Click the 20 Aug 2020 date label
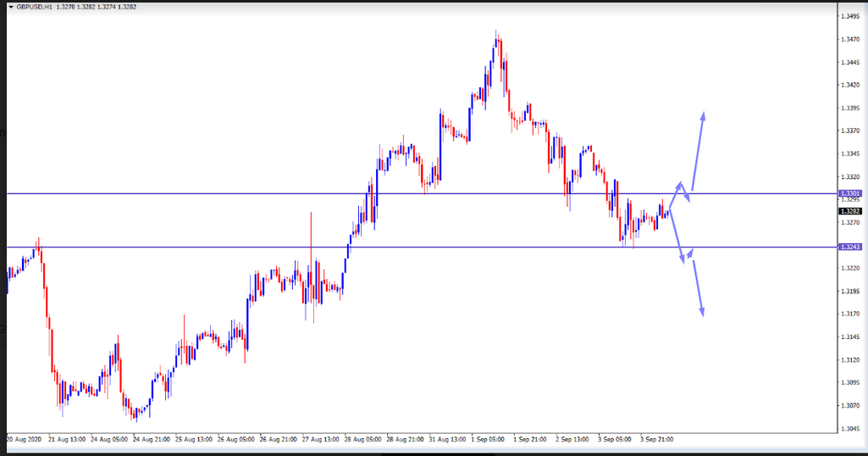 24,439
